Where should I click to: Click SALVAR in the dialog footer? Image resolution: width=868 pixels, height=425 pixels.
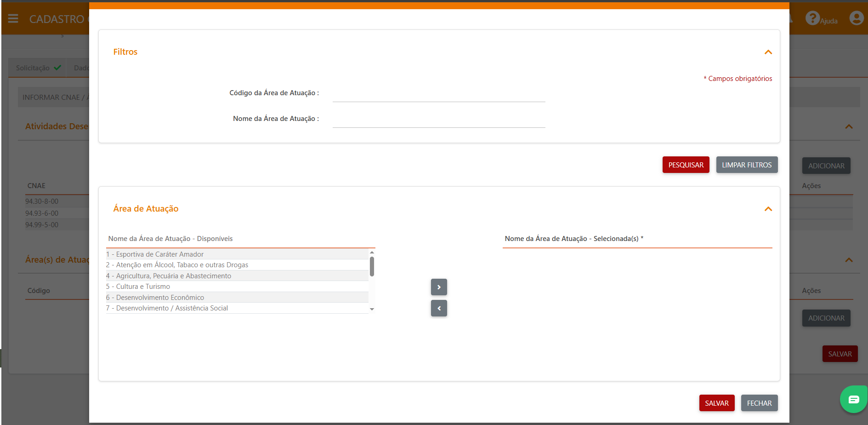pyautogui.click(x=716, y=403)
